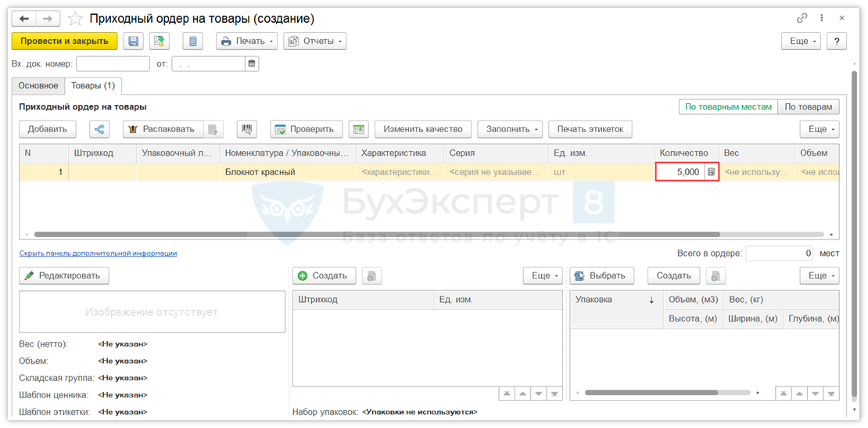Click Создать with the green plus

click(x=324, y=275)
